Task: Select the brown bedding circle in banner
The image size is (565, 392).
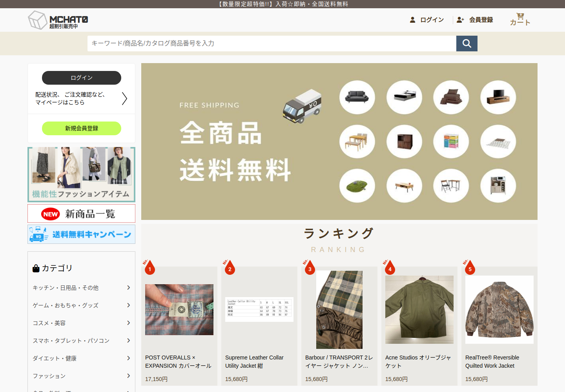Action: click(x=451, y=97)
